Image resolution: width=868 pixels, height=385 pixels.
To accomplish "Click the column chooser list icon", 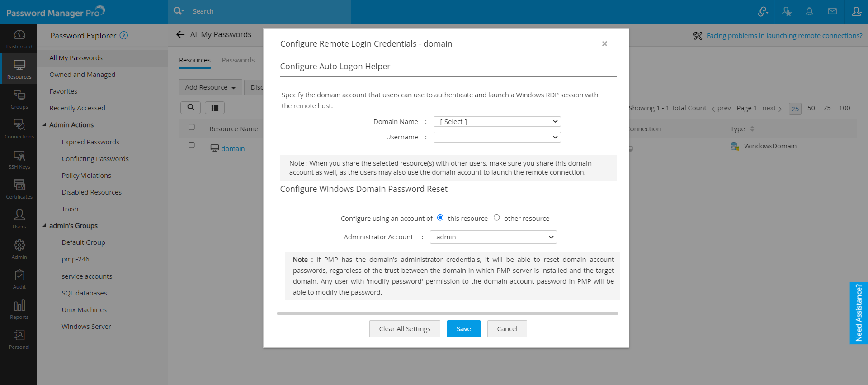I will pyautogui.click(x=215, y=108).
